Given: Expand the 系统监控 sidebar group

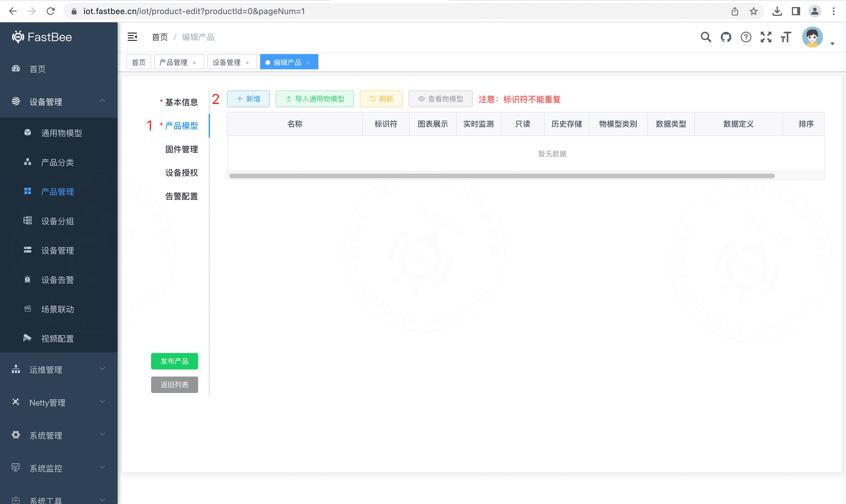Looking at the screenshot, I should coord(59,468).
